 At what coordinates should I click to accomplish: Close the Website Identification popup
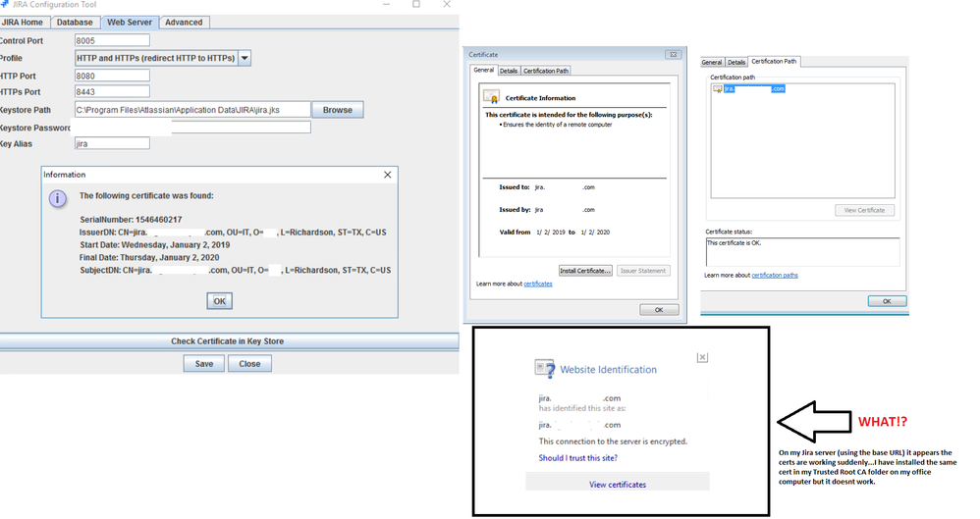[702, 357]
